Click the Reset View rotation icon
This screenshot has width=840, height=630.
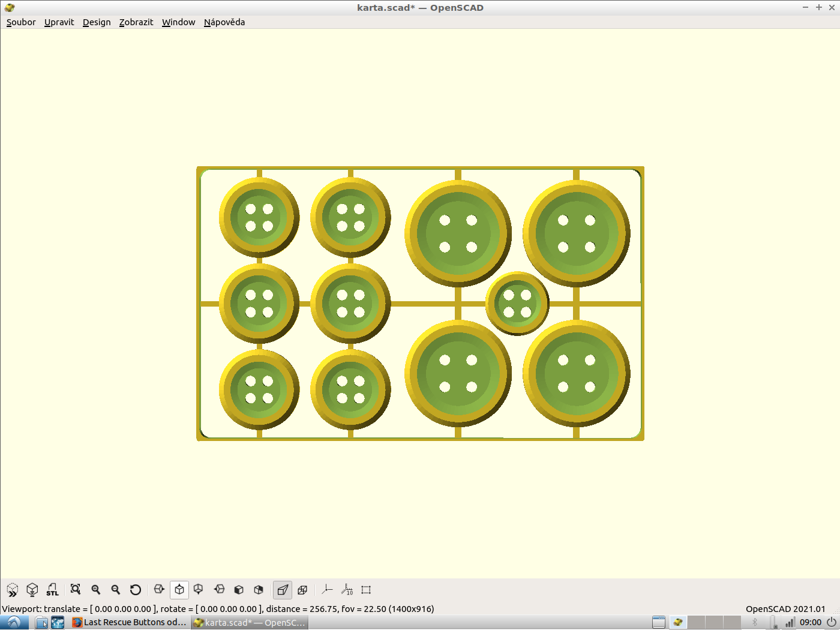click(136, 590)
